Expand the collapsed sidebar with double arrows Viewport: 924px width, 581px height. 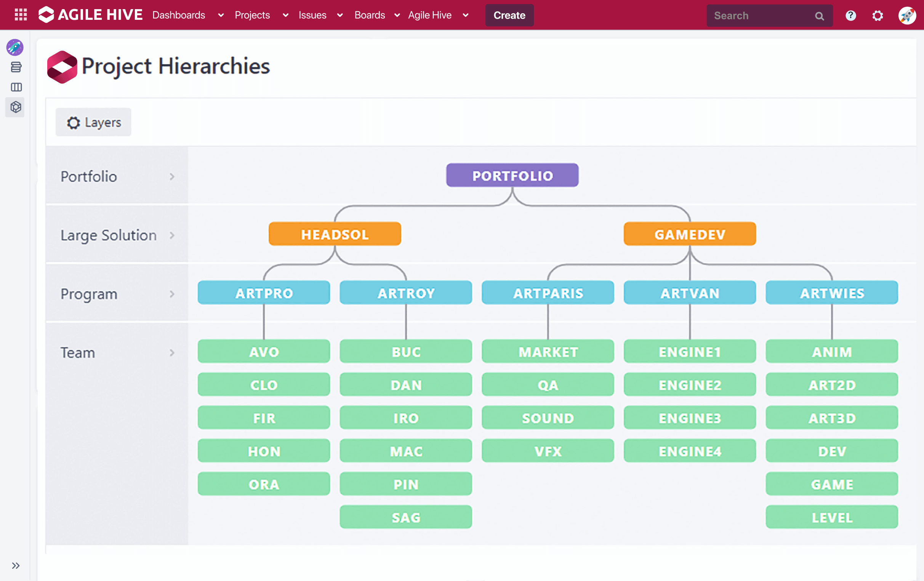(16, 565)
